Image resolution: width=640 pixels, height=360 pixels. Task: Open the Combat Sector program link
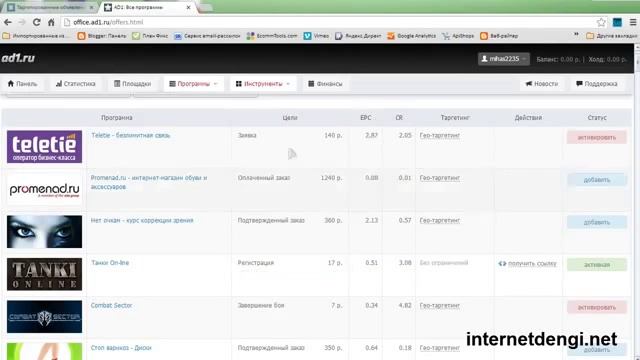(x=111, y=305)
